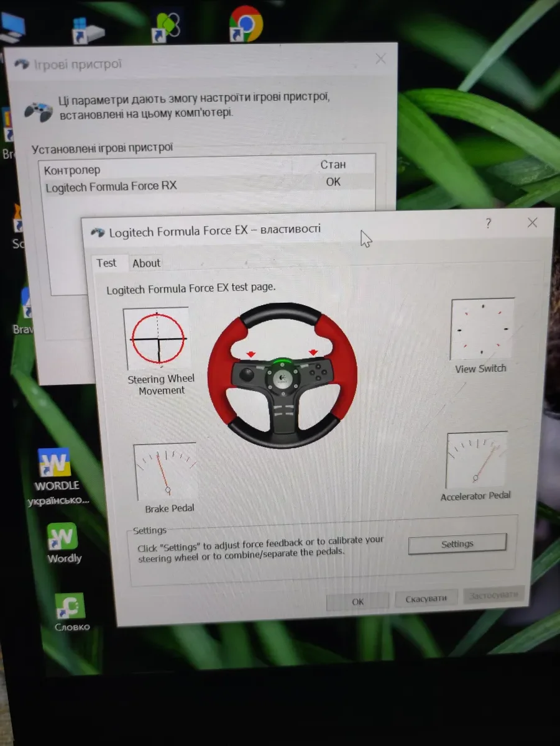Click the Steering Wheel Movement axis indicator

(x=158, y=339)
